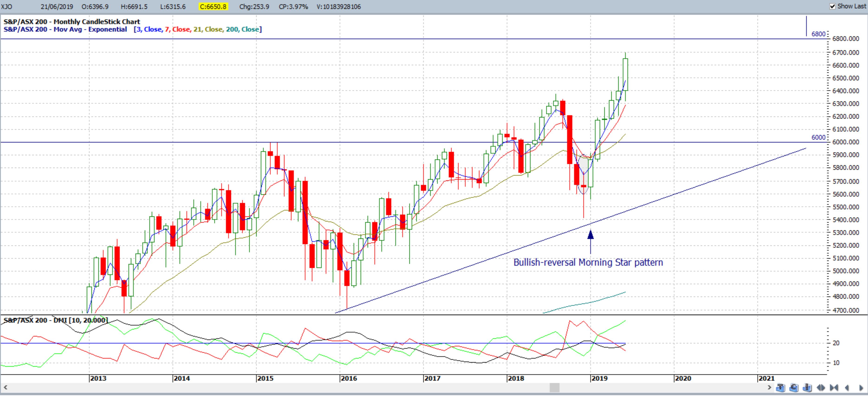Click the 'Mov Avg - Exponential' indicator label
This screenshot has height=396, width=868.
tap(91, 29)
